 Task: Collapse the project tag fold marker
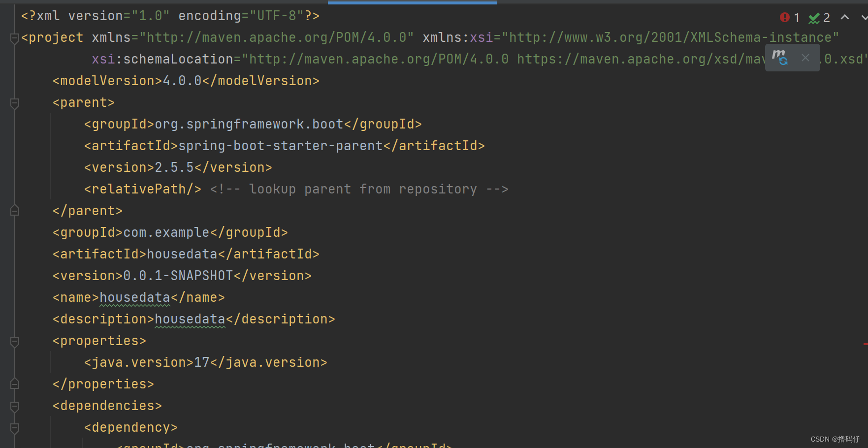[x=15, y=38]
